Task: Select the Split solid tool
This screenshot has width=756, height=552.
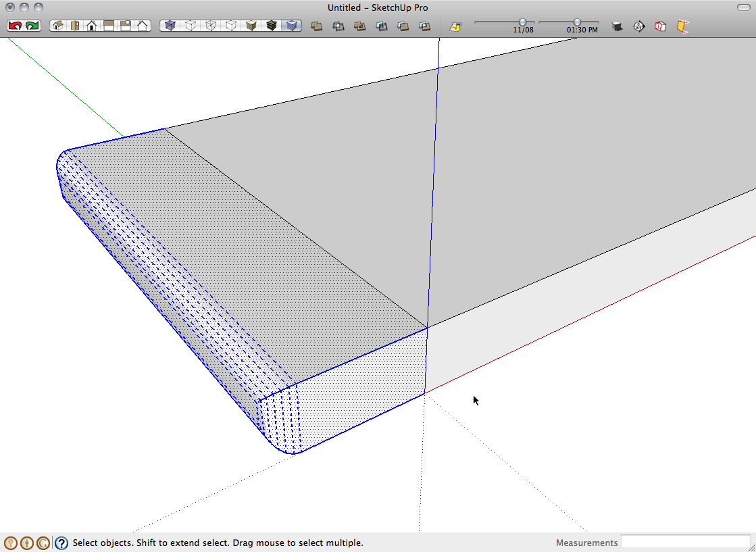Action: 424,26
